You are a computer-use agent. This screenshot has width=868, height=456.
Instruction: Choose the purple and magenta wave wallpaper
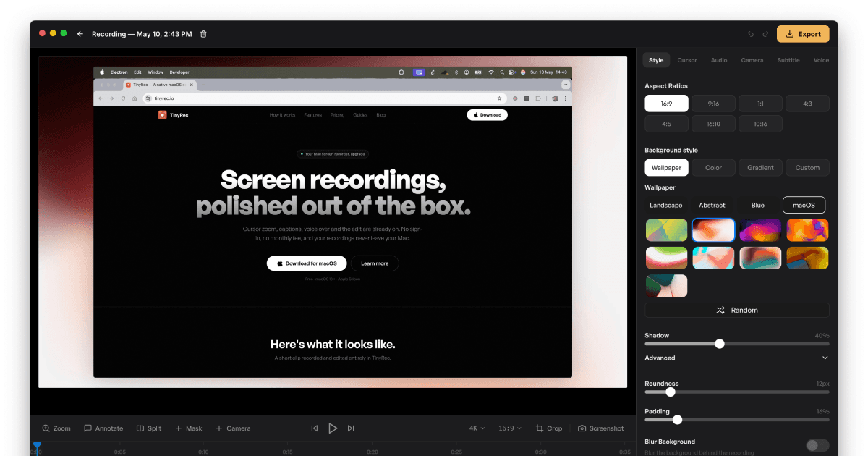click(760, 230)
